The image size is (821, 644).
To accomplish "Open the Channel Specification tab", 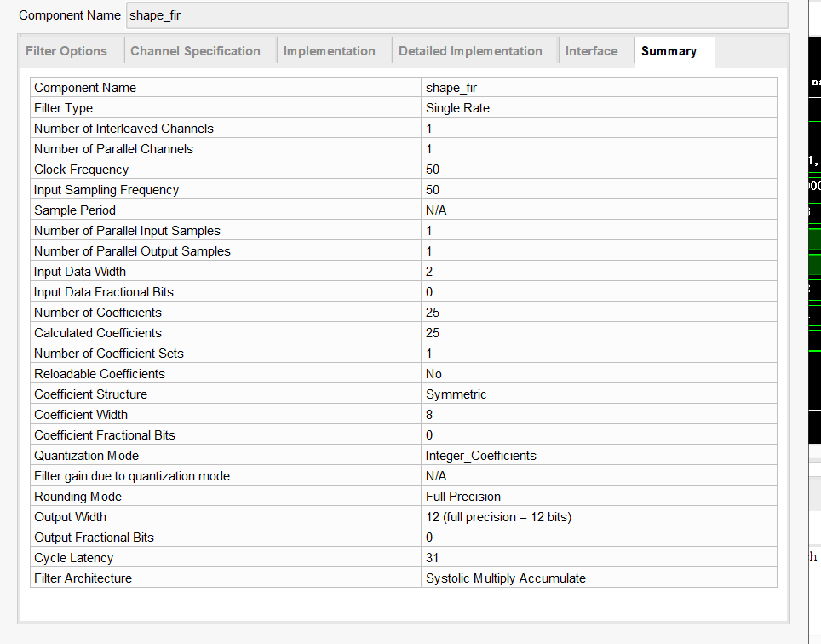I will pyautogui.click(x=195, y=51).
